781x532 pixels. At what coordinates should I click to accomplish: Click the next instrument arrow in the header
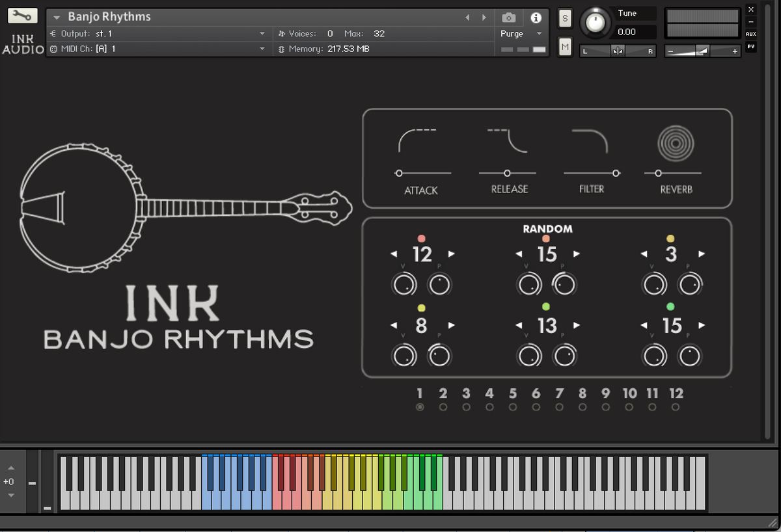point(484,18)
